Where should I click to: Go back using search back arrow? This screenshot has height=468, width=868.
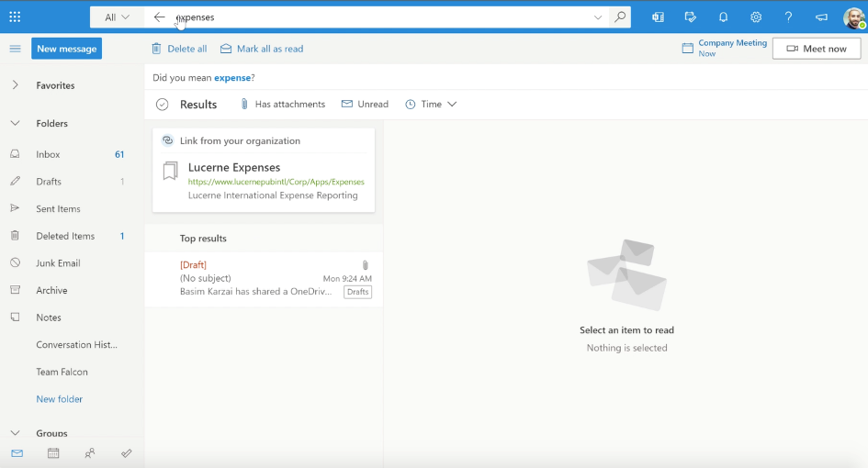pos(160,17)
